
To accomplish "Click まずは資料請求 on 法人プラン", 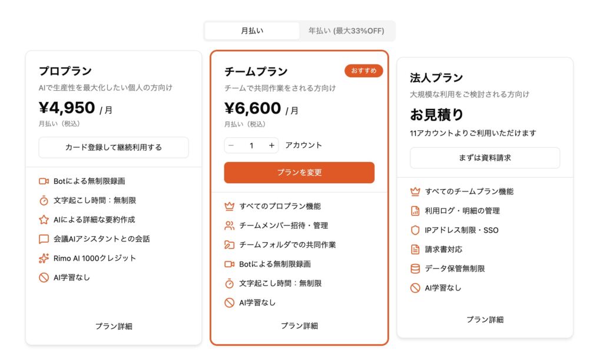I will (485, 157).
